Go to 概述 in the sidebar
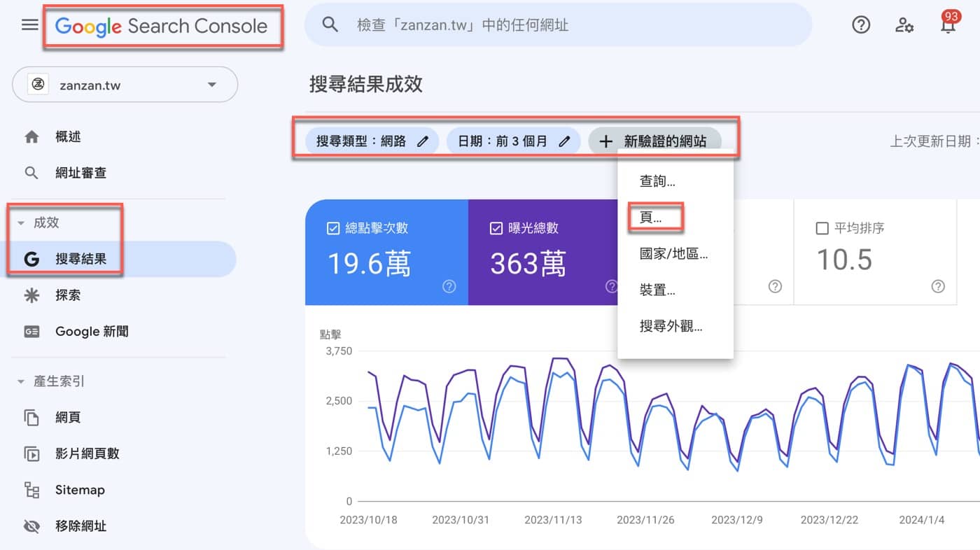This screenshot has width=980, height=550. (x=119, y=137)
